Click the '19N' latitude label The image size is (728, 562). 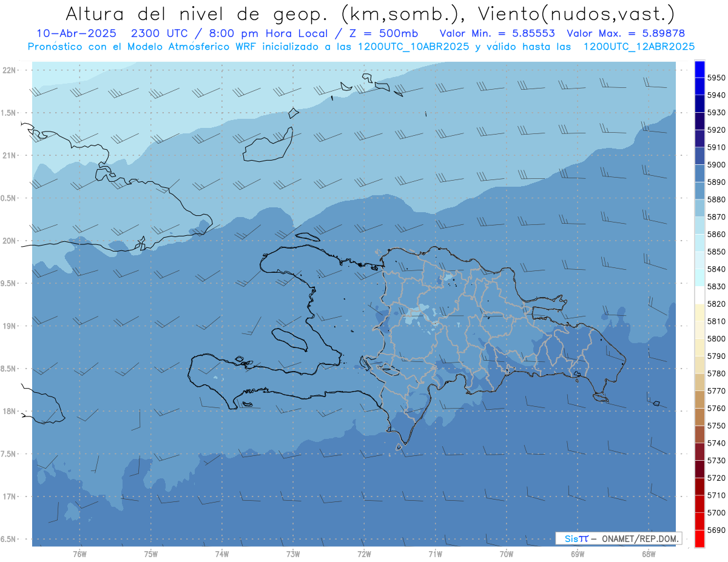pyautogui.click(x=9, y=326)
